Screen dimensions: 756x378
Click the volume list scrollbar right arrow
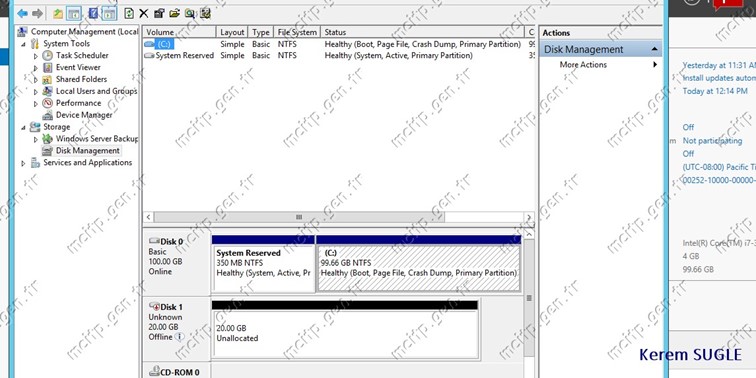pyautogui.click(x=529, y=217)
